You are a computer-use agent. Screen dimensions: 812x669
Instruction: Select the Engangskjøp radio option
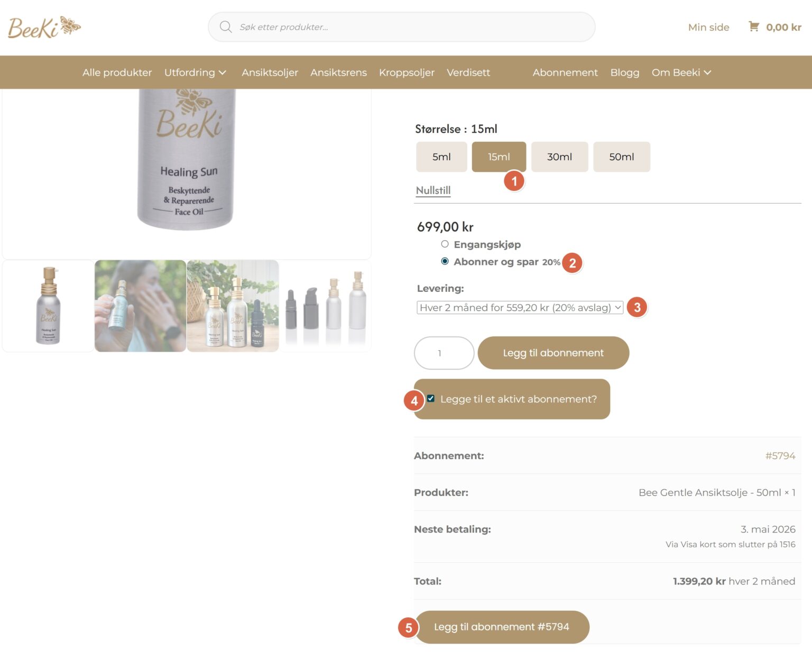tap(445, 244)
